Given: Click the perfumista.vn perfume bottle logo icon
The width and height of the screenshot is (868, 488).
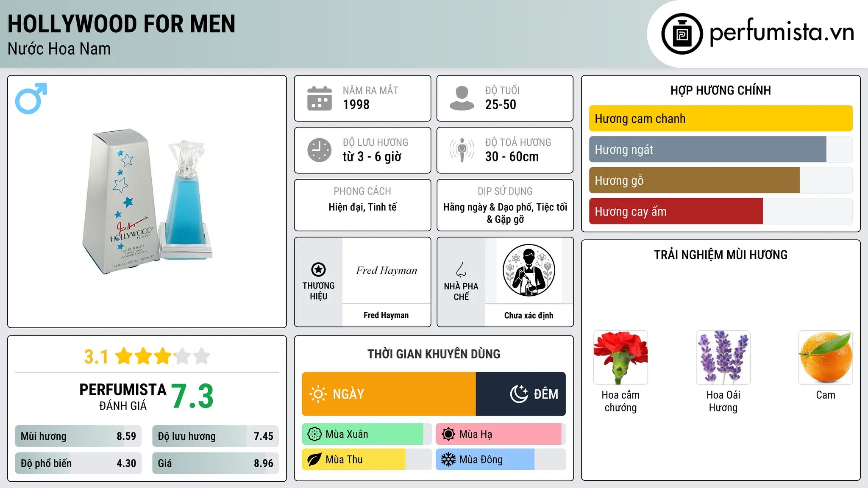Looking at the screenshot, I should pyautogui.click(x=682, y=34).
